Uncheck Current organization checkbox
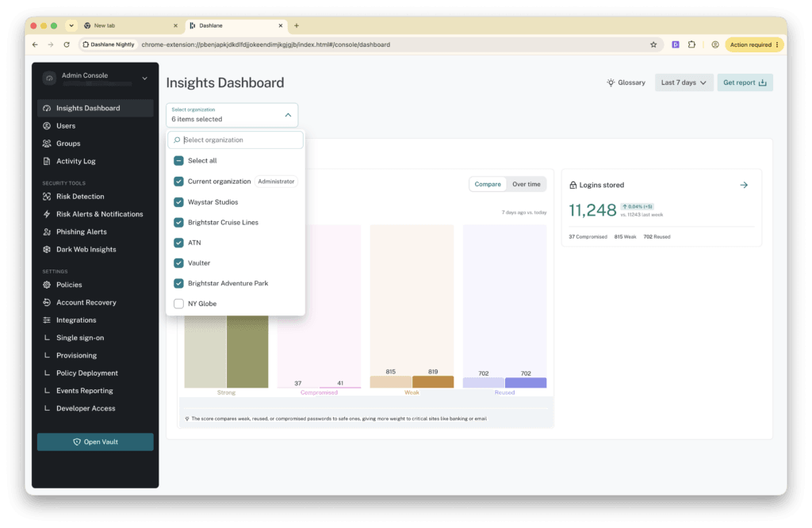The width and height of the screenshot is (812, 528). point(178,182)
